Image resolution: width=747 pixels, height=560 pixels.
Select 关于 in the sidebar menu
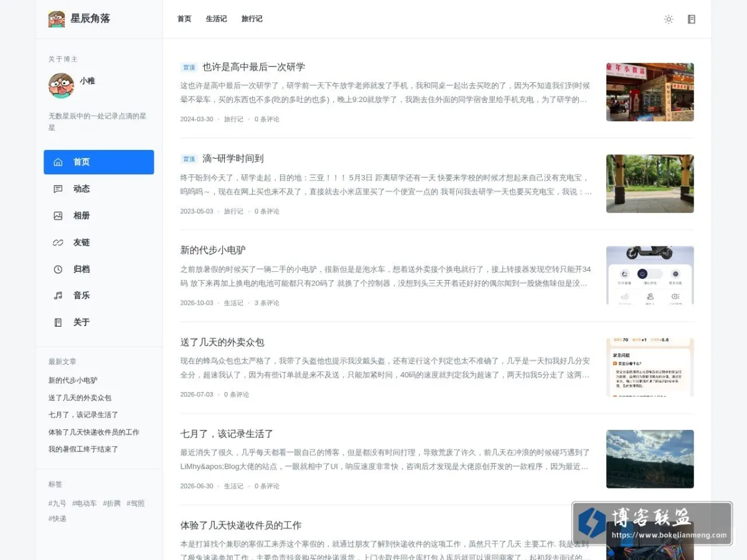tap(99, 322)
